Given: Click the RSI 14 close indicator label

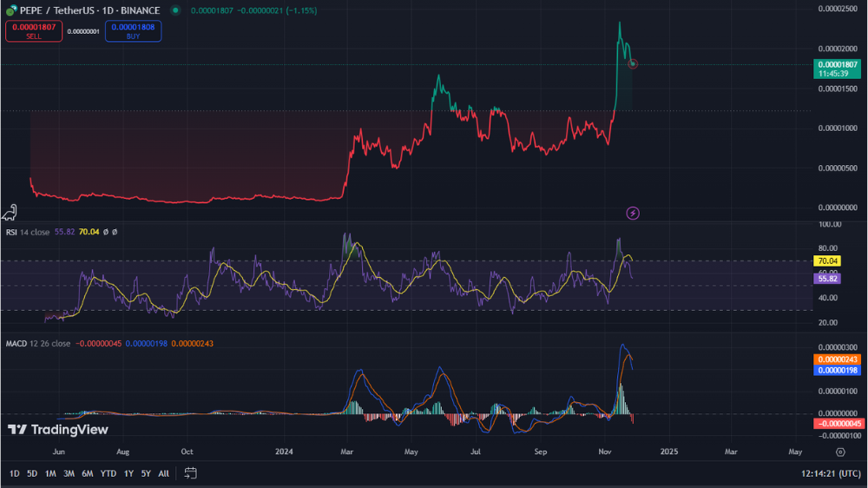Looking at the screenshot, I should click(x=28, y=232).
